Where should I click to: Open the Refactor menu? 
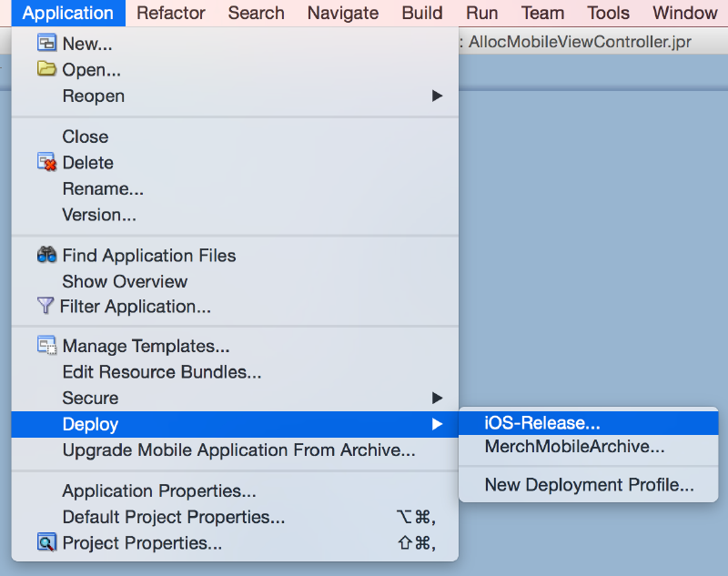(170, 14)
